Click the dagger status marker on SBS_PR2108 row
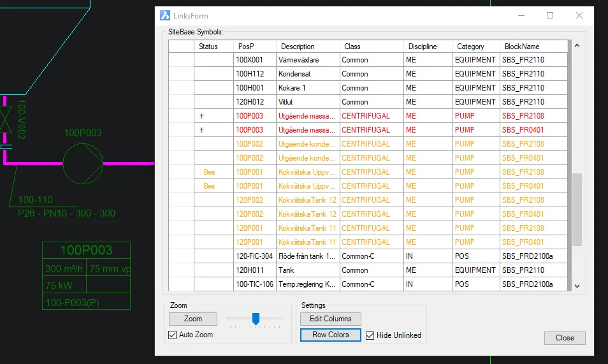Viewport: 608px width, 364px height. [201, 116]
